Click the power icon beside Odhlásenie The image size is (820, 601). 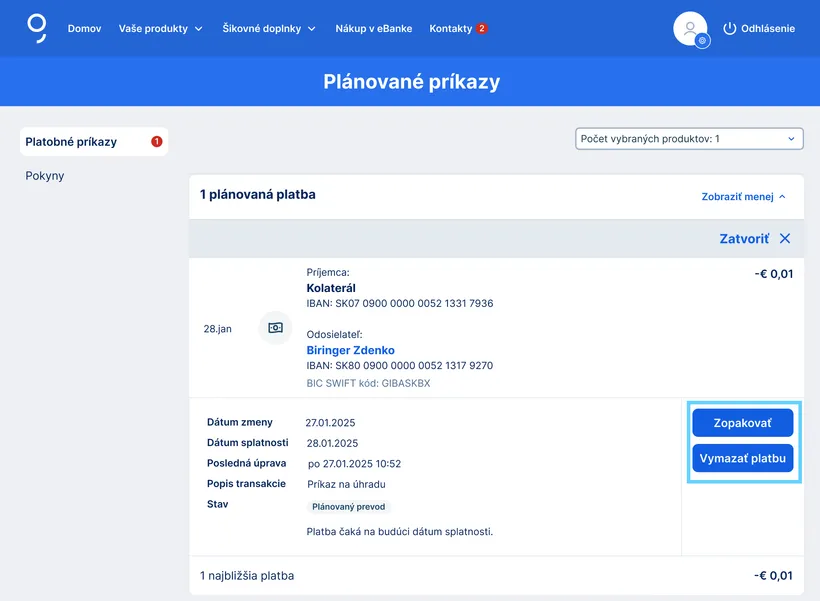click(x=729, y=29)
